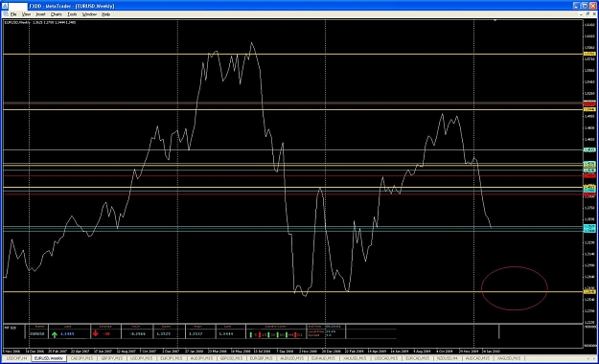Image resolution: width=599 pixels, height=364 pixels.
Task: Open the XAGUSD,M15 chart tab
Action: point(509,358)
